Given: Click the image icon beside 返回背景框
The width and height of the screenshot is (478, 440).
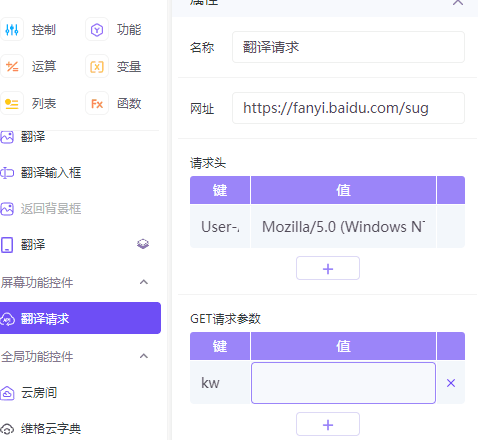Looking at the screenshot, I should 7,209.
